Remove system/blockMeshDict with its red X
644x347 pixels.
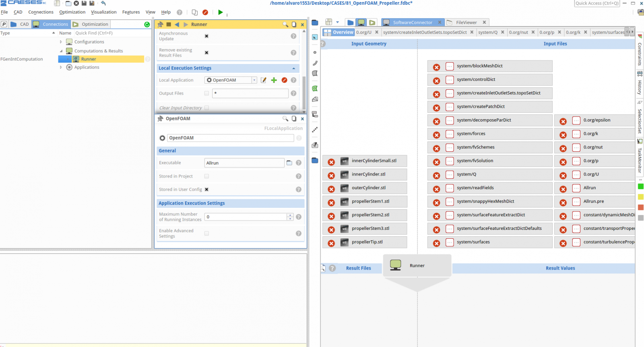click(436, 67)
